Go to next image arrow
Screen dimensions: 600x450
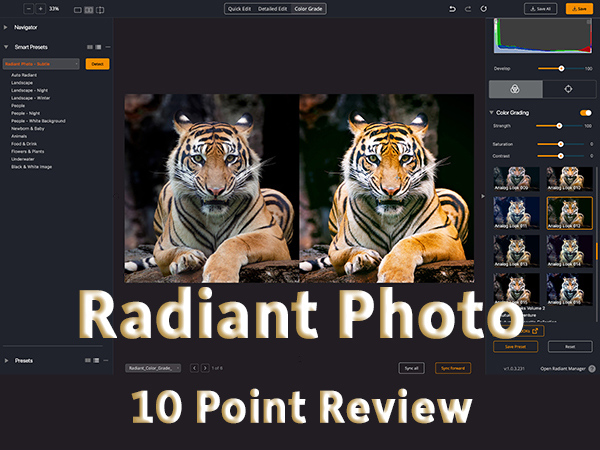pyautogui.click(x=205, y=368)
